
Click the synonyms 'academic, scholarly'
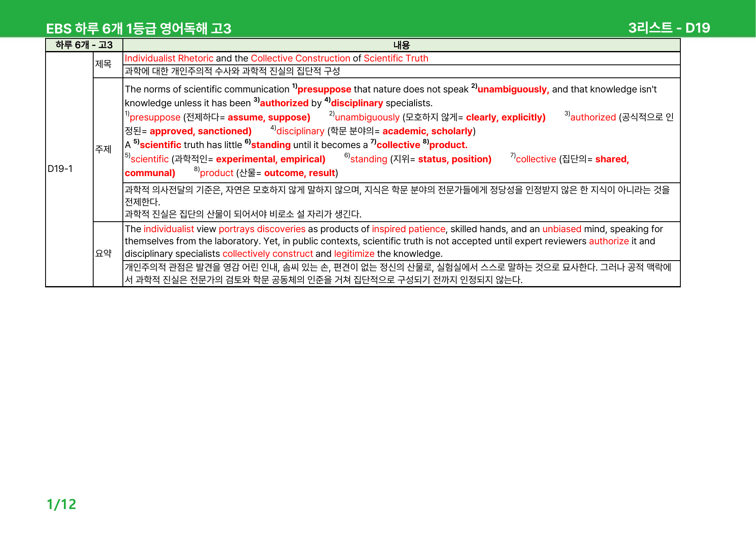pyautogui.click(x=428, y=131)
